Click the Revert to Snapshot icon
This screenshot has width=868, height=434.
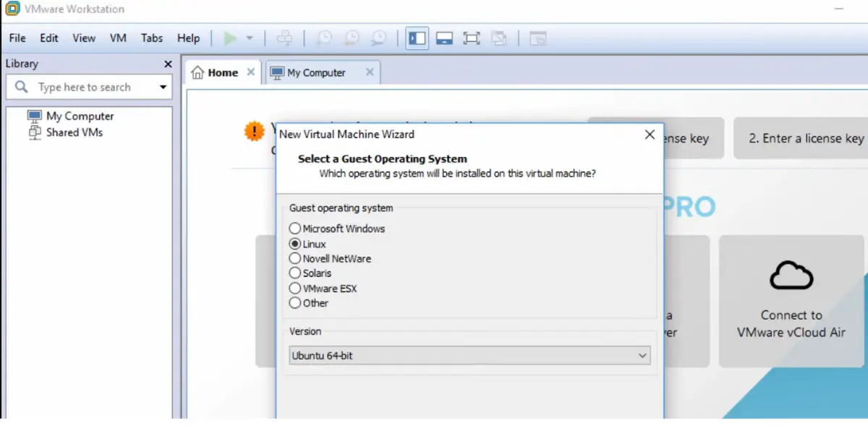click(351, 38)
